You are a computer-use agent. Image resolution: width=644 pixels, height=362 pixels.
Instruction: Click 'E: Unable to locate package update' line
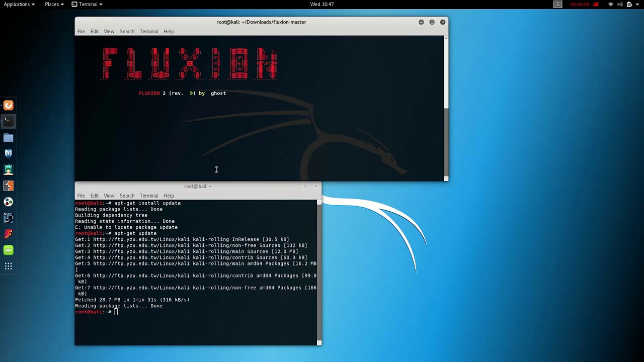coord(126,227)
